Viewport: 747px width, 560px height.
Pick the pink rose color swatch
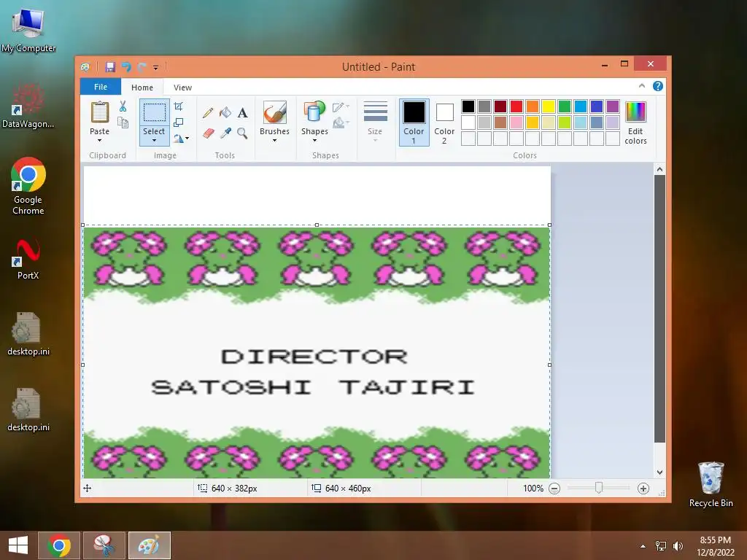(x=516, y=122)
